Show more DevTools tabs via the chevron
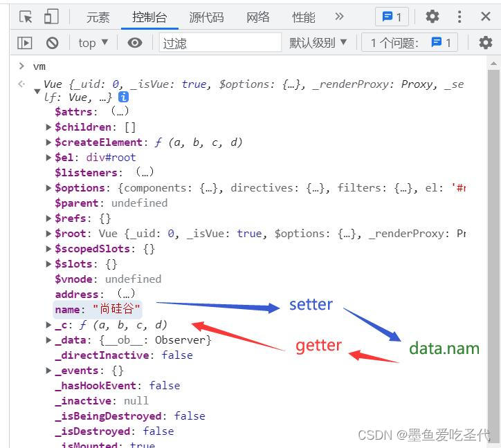501x448 pixels. pyautogui.click(x=339, y=17)
